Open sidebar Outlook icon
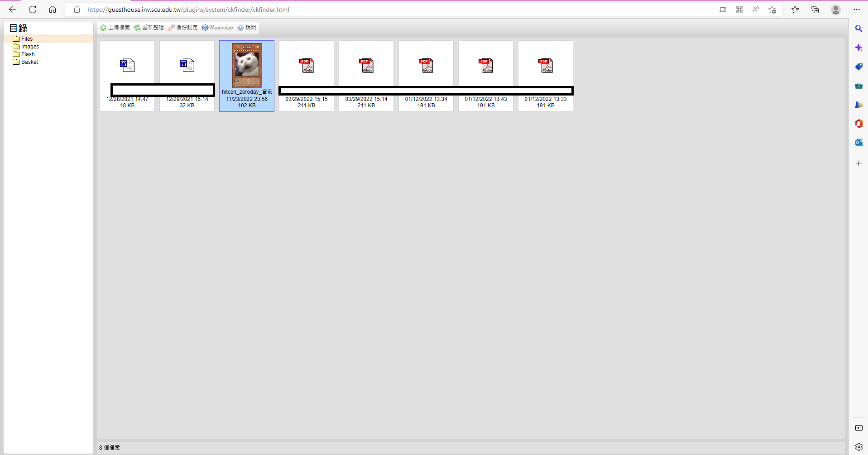The height and width of the screenshot is (455, 868). [858, 143]
